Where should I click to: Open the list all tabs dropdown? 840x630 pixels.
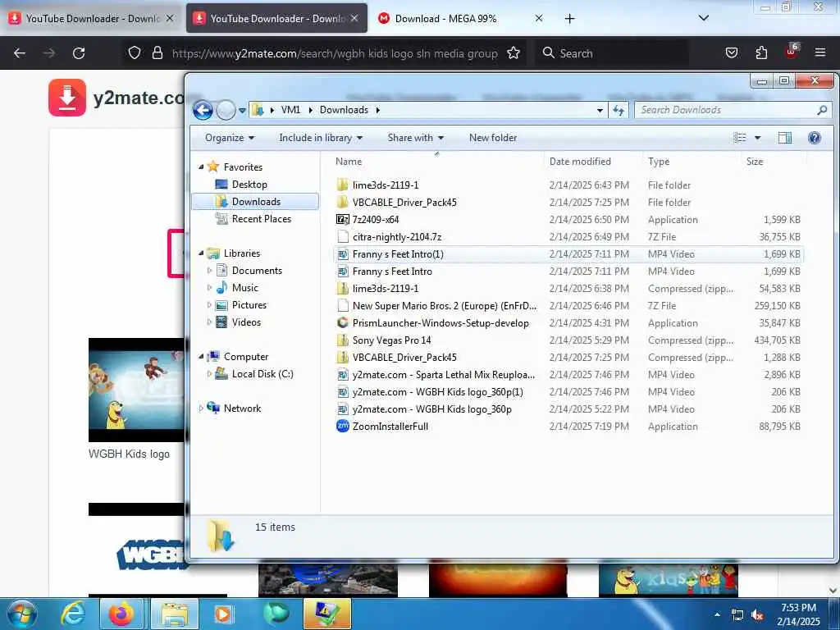[x=704, y=18]
